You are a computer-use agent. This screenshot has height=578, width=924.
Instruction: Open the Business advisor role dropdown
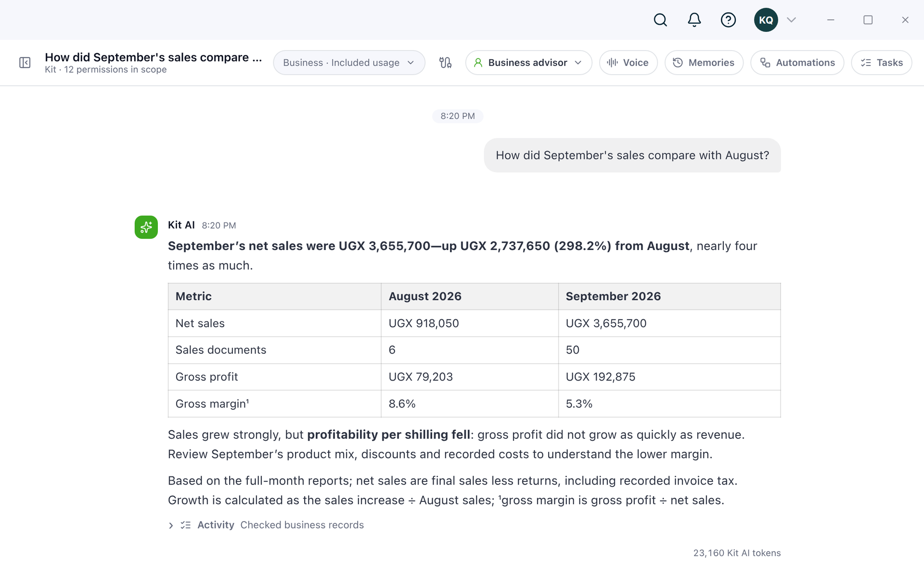coord(528,63)
